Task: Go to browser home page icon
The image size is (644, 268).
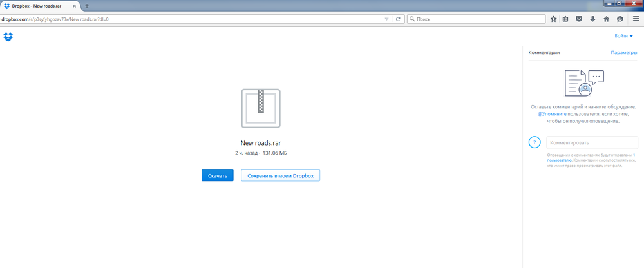Action: 606,19
